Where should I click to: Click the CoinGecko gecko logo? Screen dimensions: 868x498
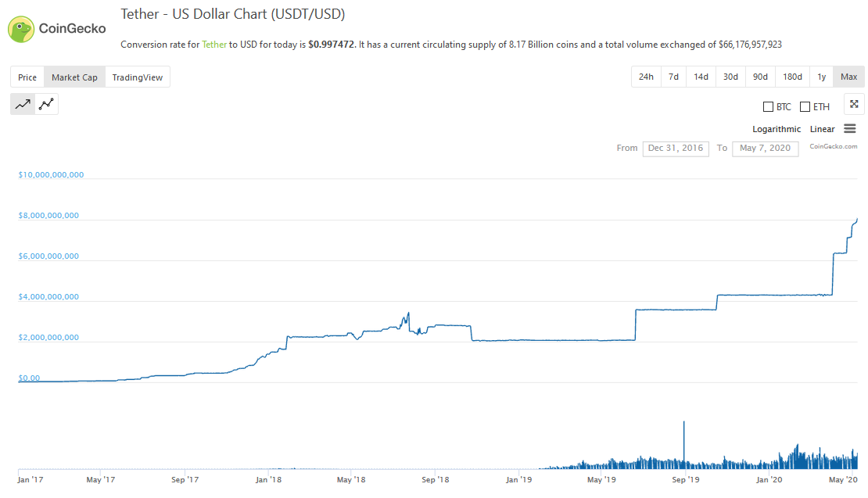[21, 30]
